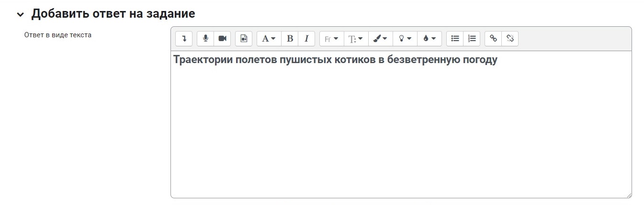644x205 pixels.
Task: Open the brush text color dropdown
Action: pyautogui.click(x=381, y=39)
